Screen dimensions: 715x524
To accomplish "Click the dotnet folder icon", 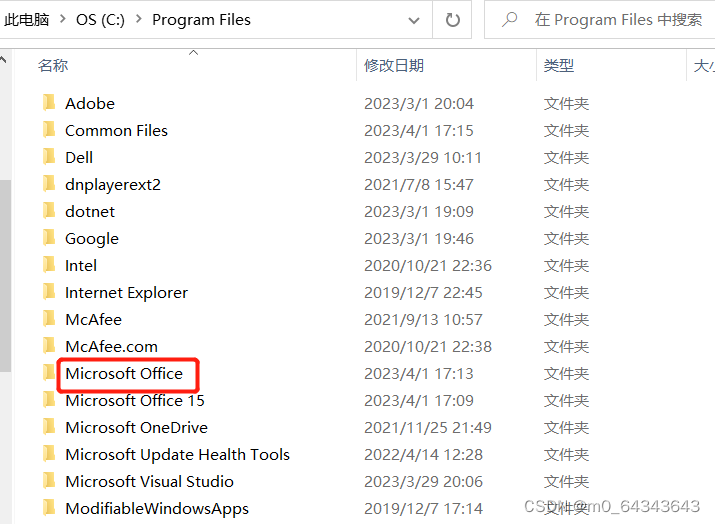I will (x=49, y=210).
